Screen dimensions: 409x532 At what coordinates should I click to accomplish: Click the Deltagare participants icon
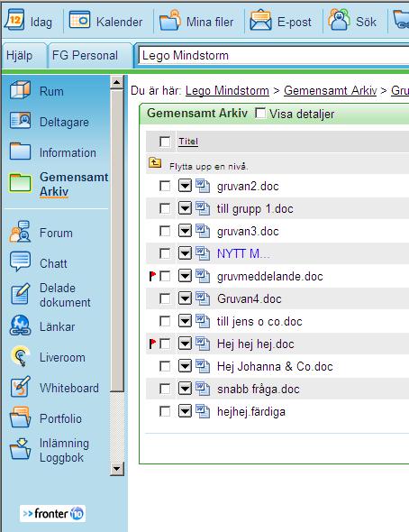click(20, 121)
